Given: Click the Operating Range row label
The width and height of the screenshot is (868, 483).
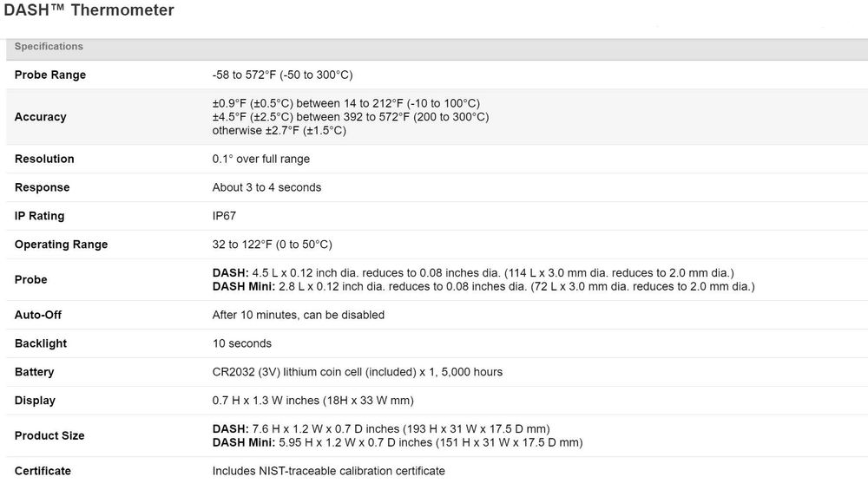Looking at the screenshot, I should [x=61, y=245].
